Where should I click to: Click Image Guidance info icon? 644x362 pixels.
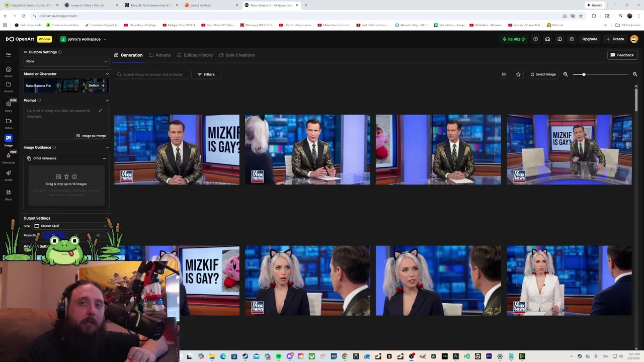click(x=54, y=147)
